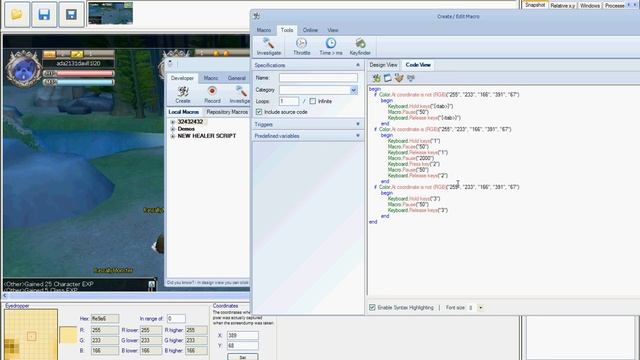The height and width of the screenshot is (360, 640).
Task: Click the X coordinate field
Action: (x=243, y=336)
